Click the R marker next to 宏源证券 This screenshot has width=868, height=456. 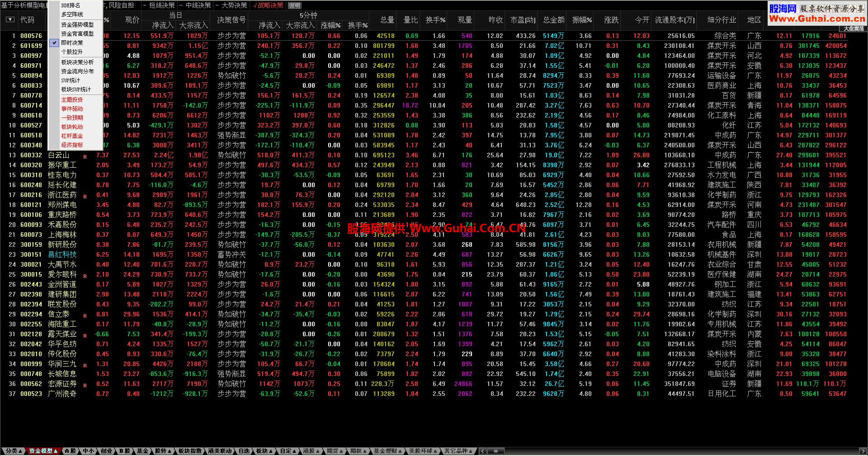85,385
